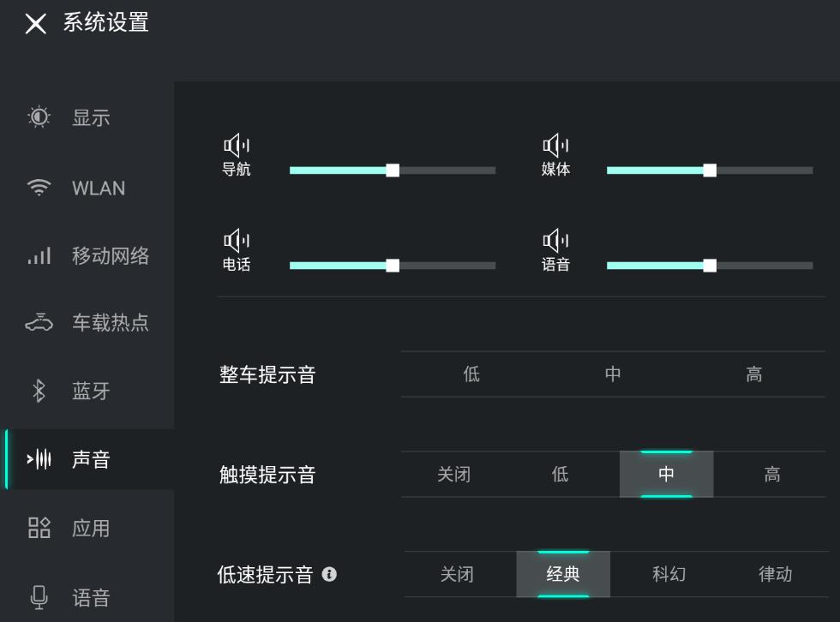Select 科幻 for low-speed alert sound
Viewport: 840px width, 622px height.
(669, 574)
